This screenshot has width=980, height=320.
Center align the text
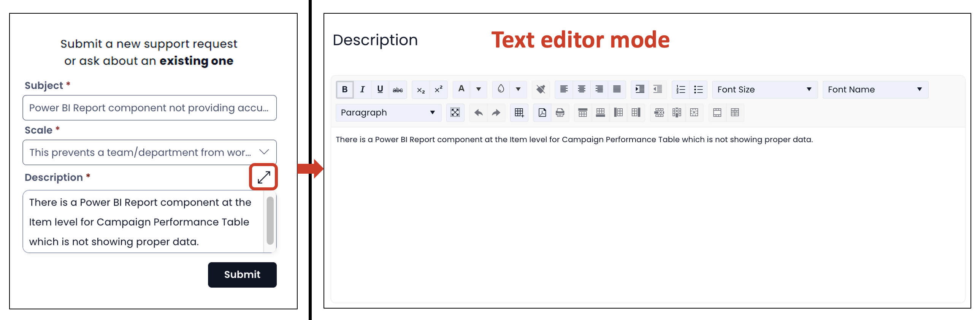(582, 89)
